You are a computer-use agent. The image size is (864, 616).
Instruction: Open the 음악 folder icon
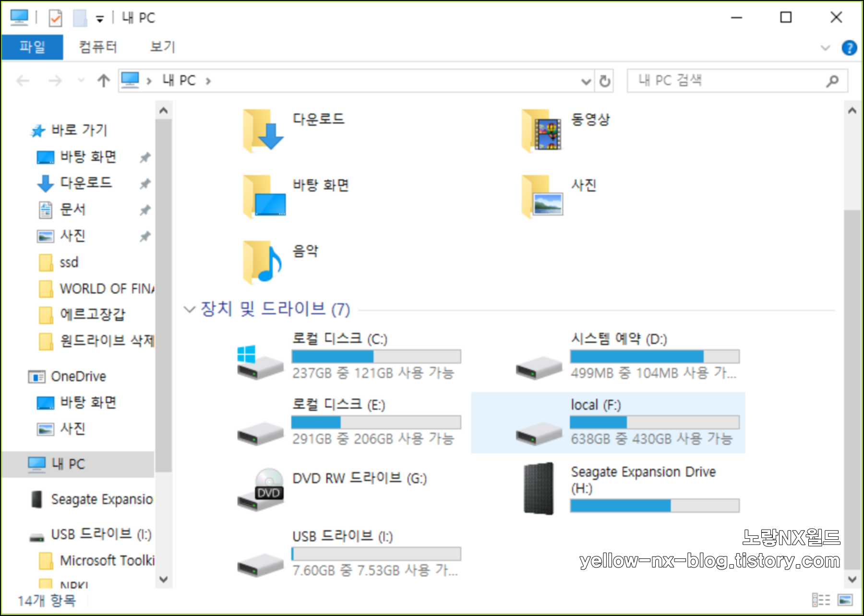click(x=262, y=262)
